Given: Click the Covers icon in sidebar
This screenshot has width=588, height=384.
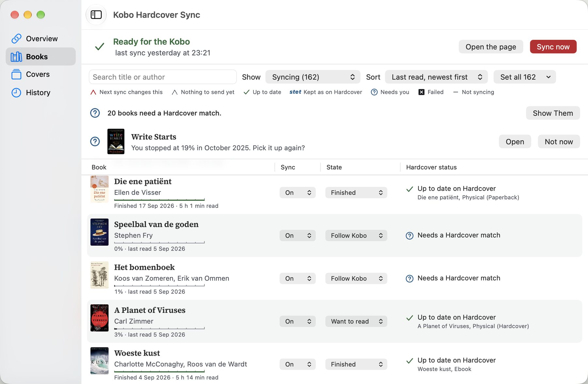Looking at the screenshot, I should 16,74.
